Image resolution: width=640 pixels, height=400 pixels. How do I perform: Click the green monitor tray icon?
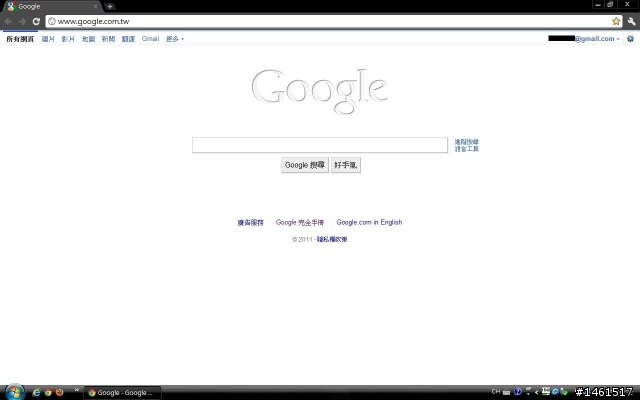(x=545, y=391)
